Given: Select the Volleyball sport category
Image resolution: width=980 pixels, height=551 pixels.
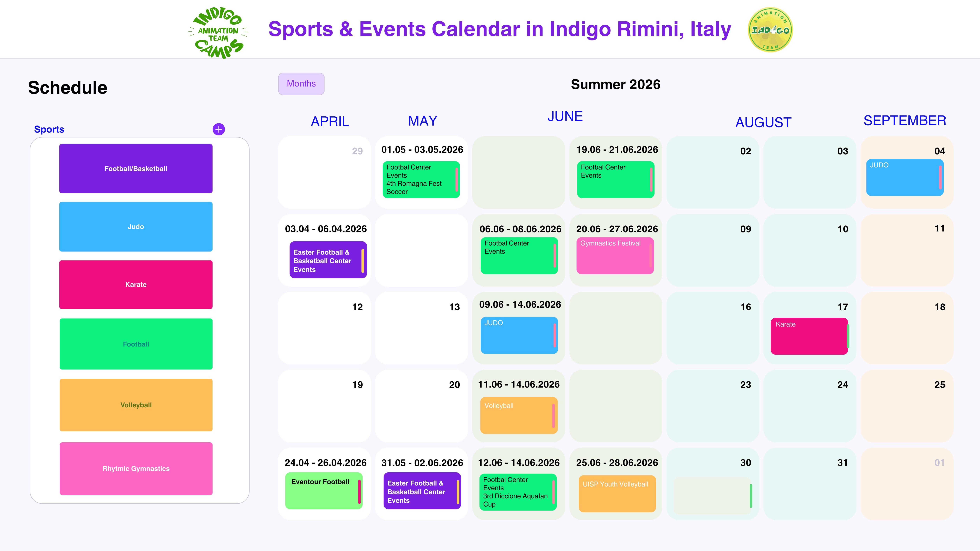Looking at the screenshot, I should point(136,405).
